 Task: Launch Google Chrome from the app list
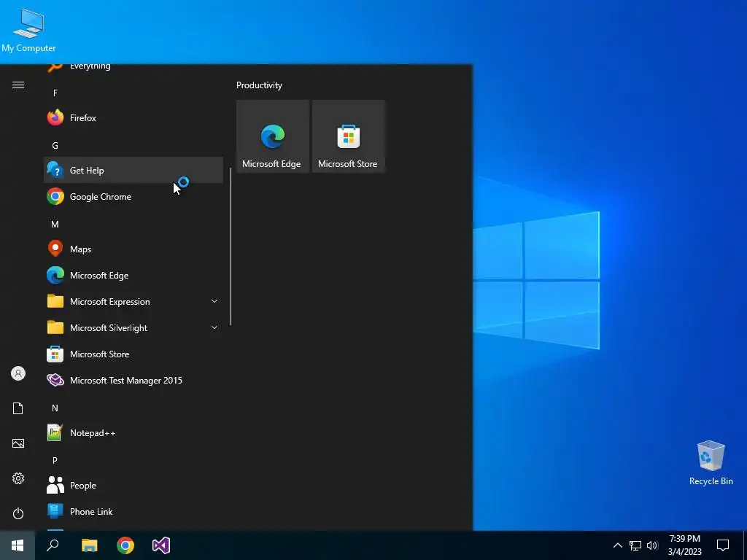133,196
